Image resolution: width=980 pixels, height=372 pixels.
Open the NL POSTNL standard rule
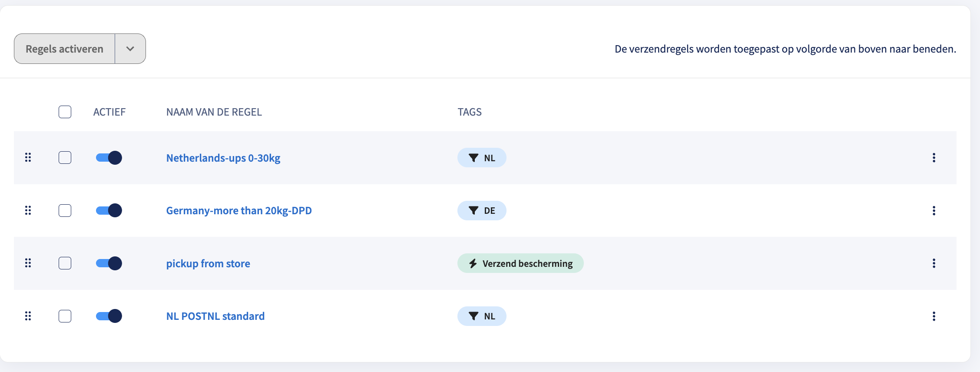215,316
